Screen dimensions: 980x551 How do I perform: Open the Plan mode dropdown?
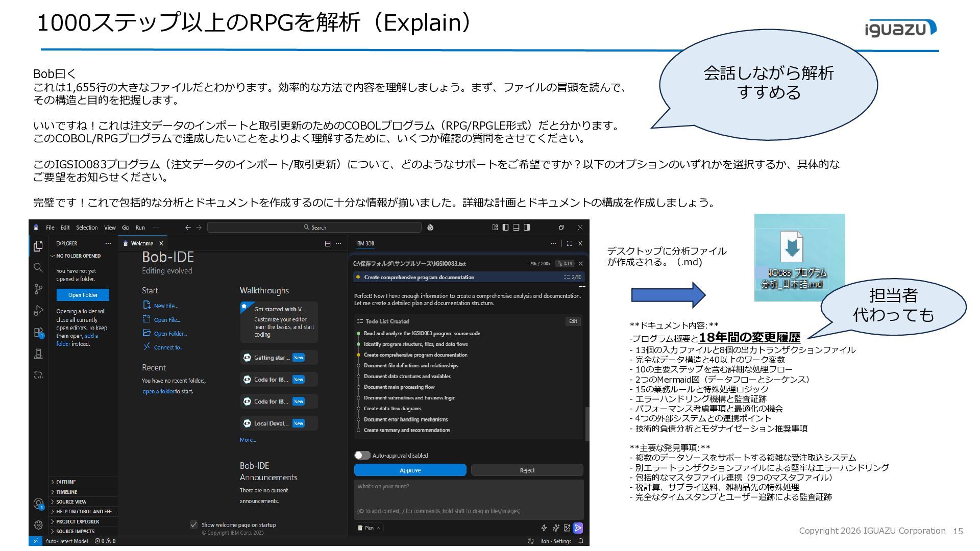(x=369, y=528)
